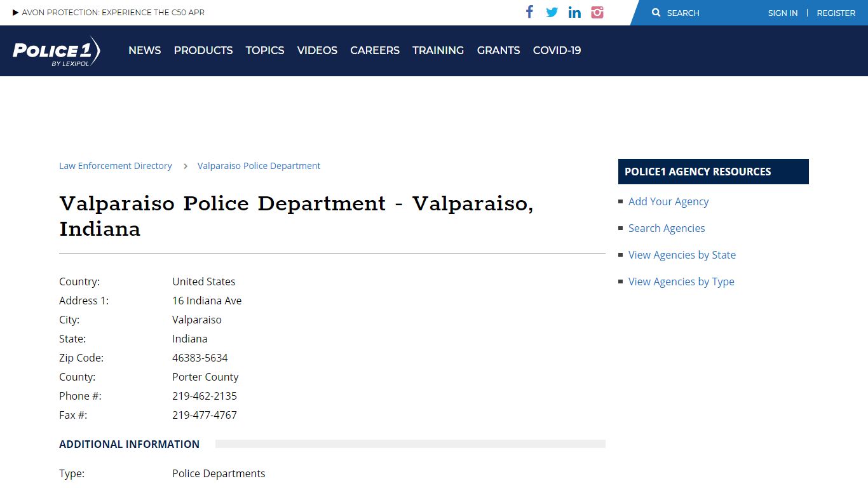868x488 pixels.
Task: Open the Training menu
Action: point(438,50)
